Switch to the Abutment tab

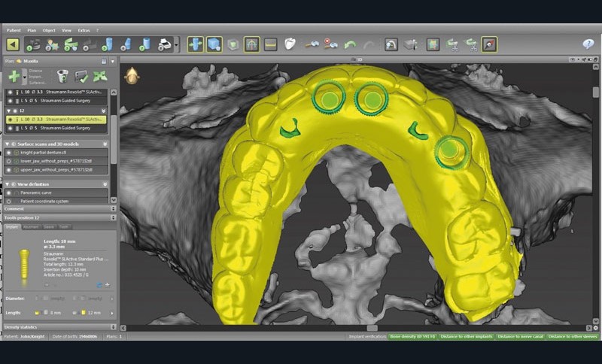(32, 226)
